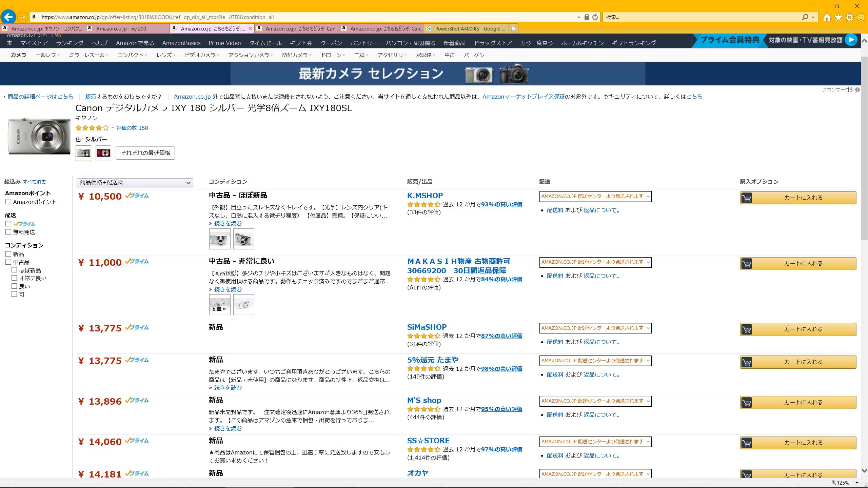Viewport: 868px width, 488px height.
Task: Expand rating breakdown chevron next to stars
Action: pos(113,128)
